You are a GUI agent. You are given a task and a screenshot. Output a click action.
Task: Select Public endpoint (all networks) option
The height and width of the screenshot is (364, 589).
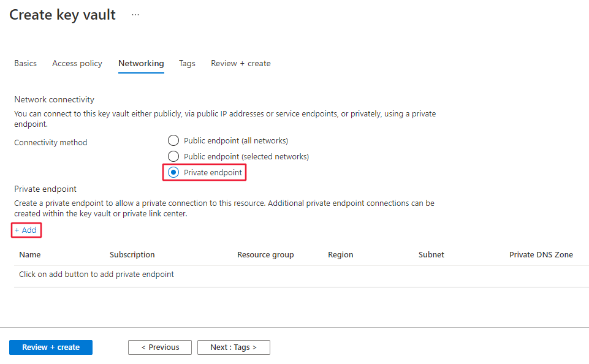(173, 140)
